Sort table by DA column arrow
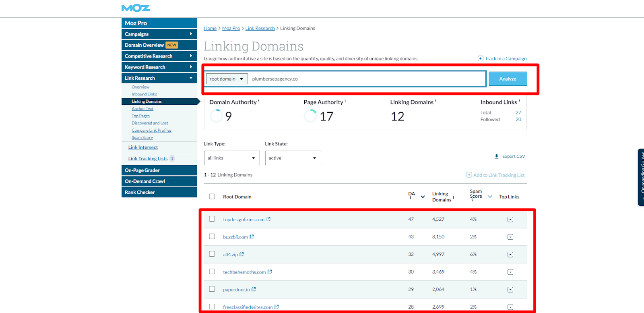 [423, 197]
